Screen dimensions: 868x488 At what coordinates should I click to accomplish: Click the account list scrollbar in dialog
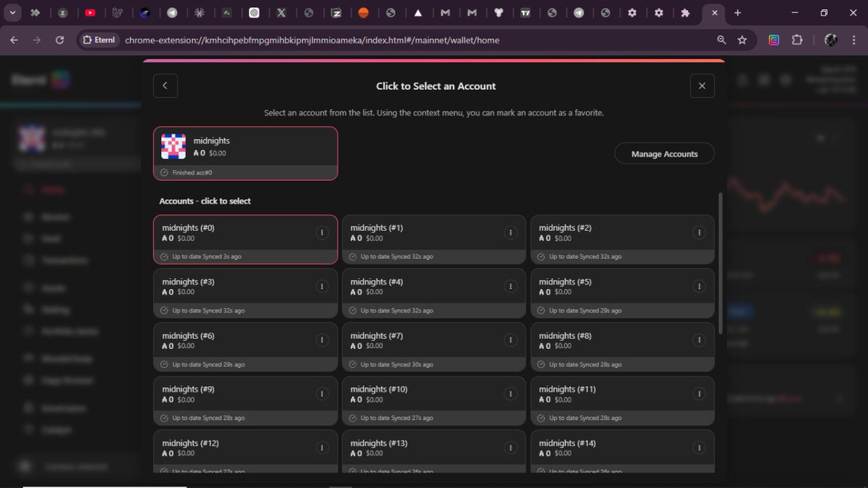pyautogui.click(x=720, y=264)
